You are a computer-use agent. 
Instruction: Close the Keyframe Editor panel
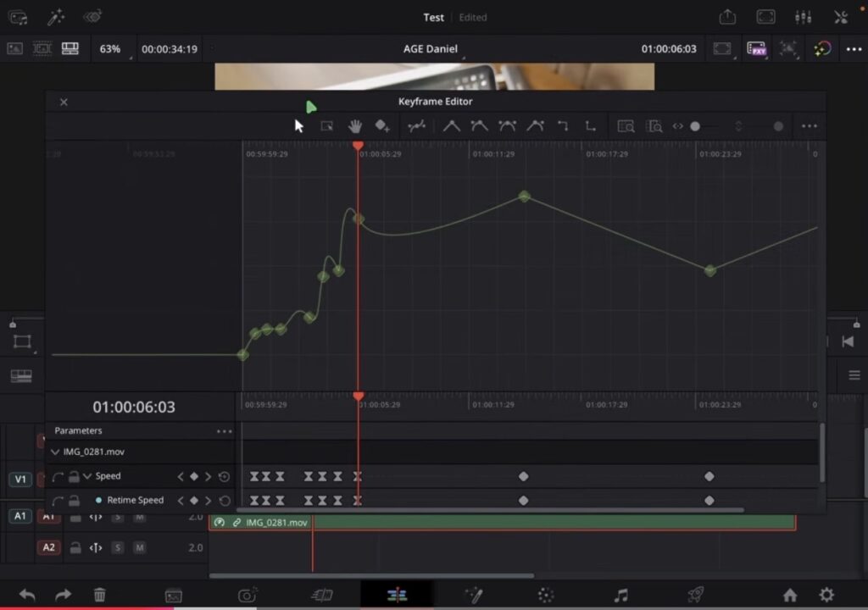[64, 102]
